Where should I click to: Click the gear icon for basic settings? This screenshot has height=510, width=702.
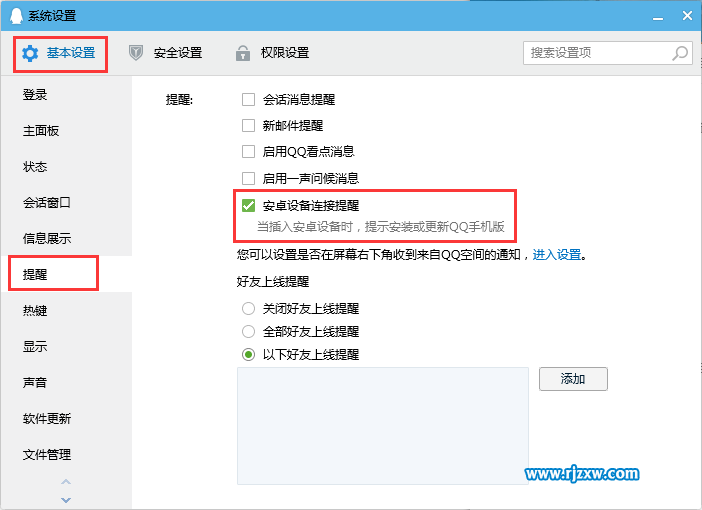click(30, 53)
